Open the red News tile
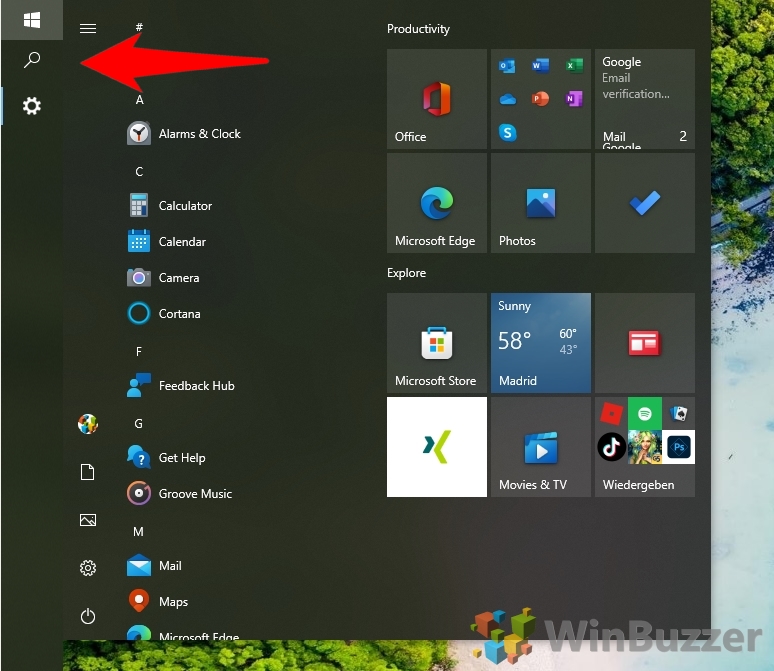Screen dimensions: 774x671 pos(645,343)
